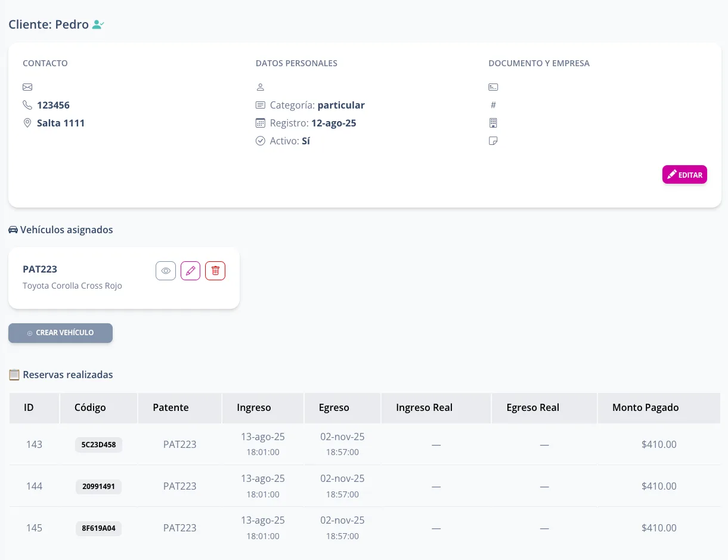Click the Ingreso Real column header
Screen dimensions: 728x560
click(424, 408)
